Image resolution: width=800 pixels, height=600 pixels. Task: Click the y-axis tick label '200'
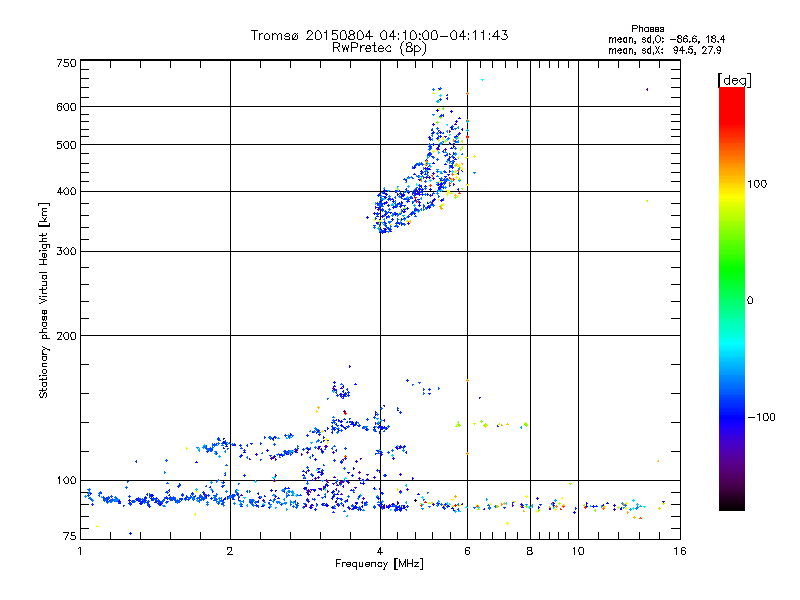point(67,336)
